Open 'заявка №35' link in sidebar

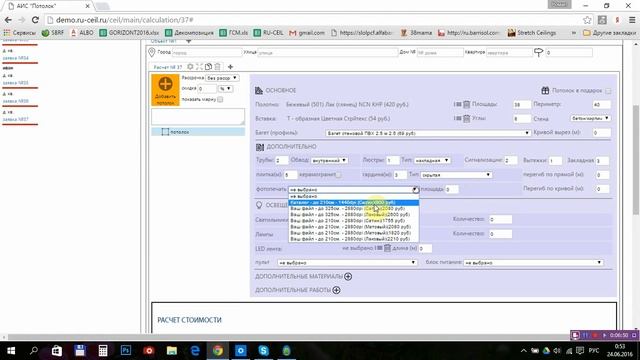(x=16, y=83)
